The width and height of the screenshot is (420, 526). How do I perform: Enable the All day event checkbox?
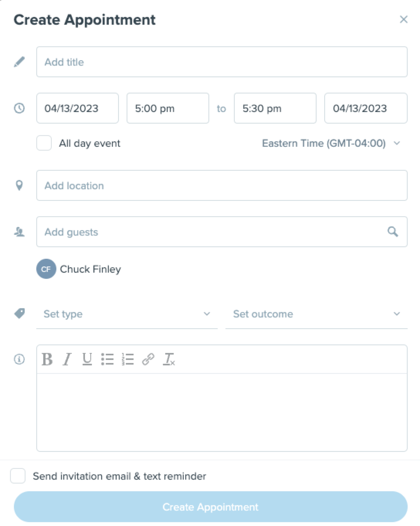(44, 143)
